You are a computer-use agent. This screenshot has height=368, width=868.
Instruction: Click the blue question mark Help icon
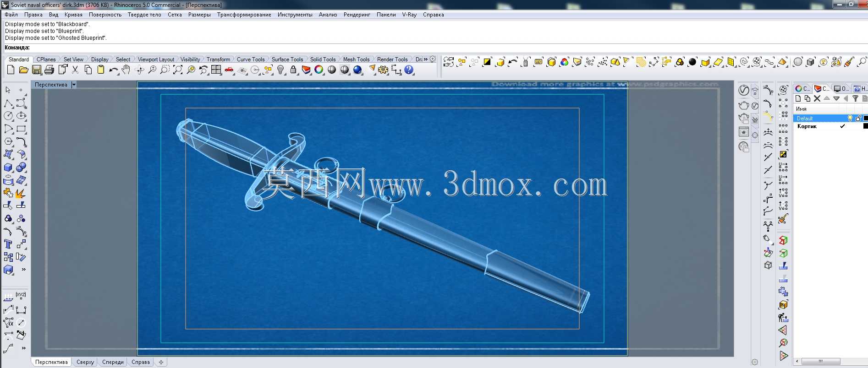pos(409,70)
